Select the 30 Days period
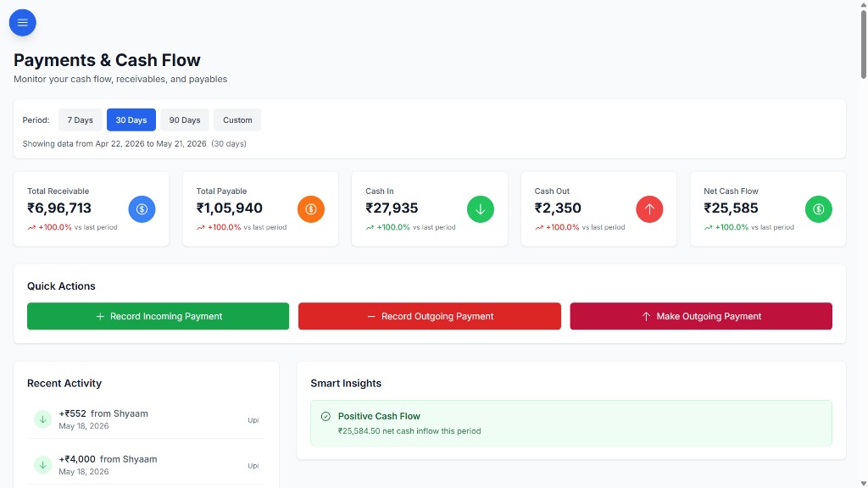868x488 pixels. (131, 120)
